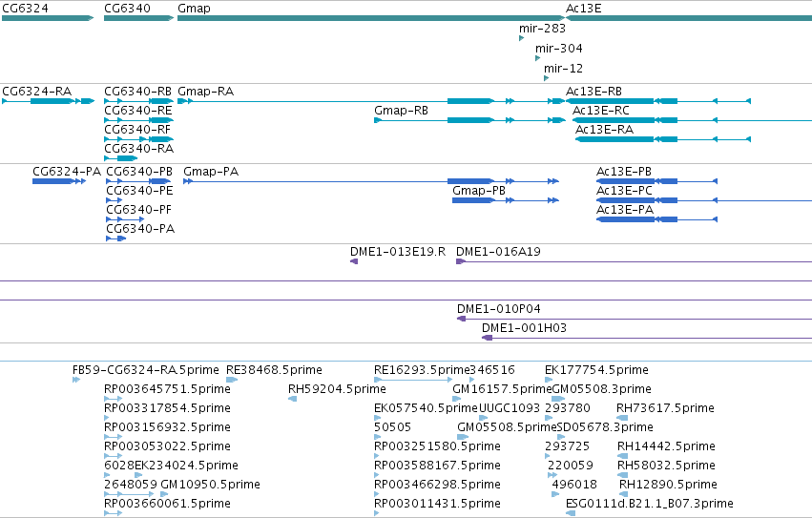Select EST RE38468.5prime
This screenshot has height=518, width=812.
coord(274,370)
